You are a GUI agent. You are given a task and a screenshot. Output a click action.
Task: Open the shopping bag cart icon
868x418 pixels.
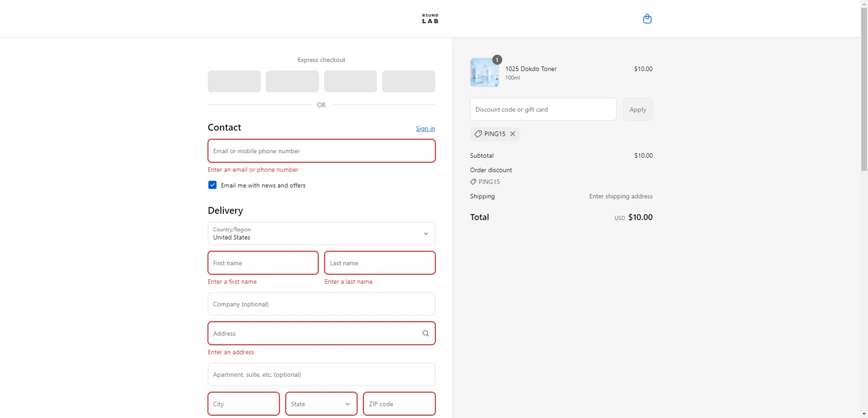click(647, 19)
